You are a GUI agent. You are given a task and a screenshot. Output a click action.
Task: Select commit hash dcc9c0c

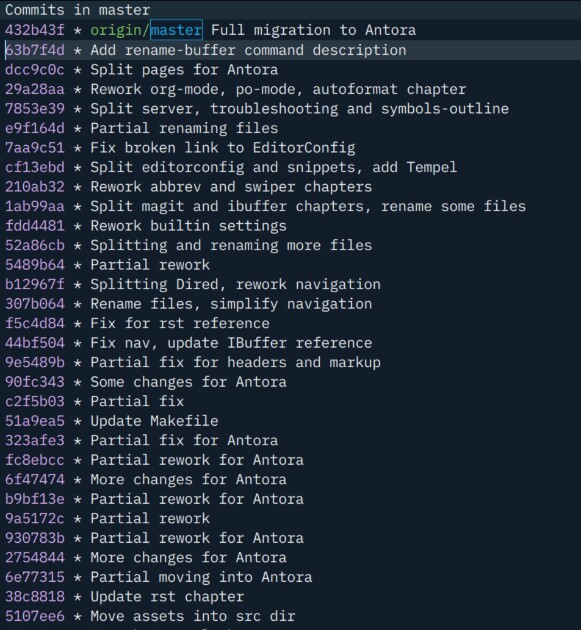pos(35,70)
